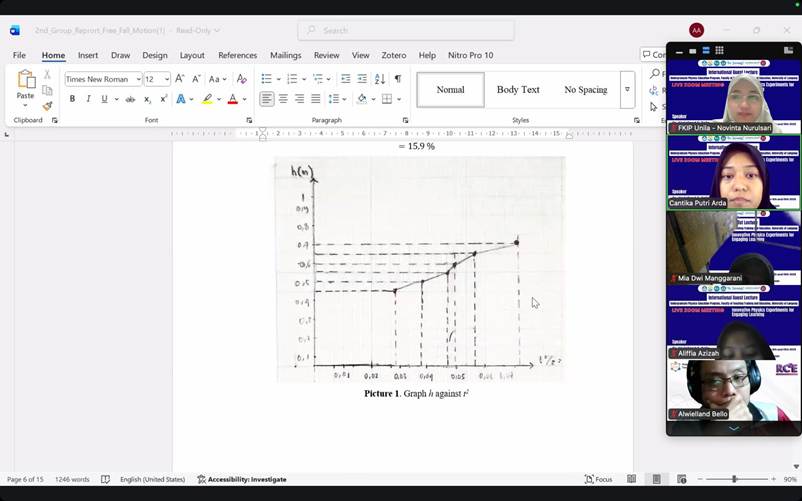Image resolution: width=802 pixels, height=501 pixels.
Task: Select the Format Painter tool
Action: point(47,106)
